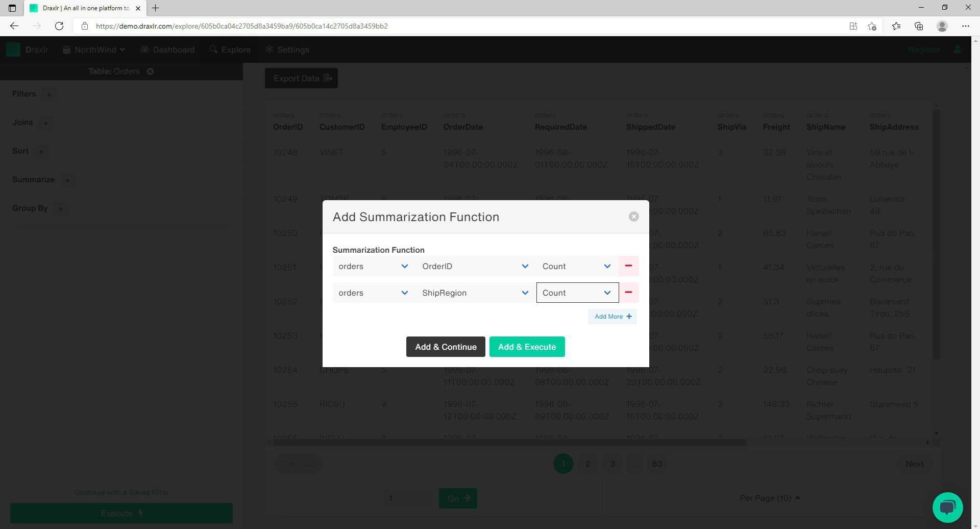Click the page number input field
Viewport: 980px width, 529px height.
pos(408,498)
